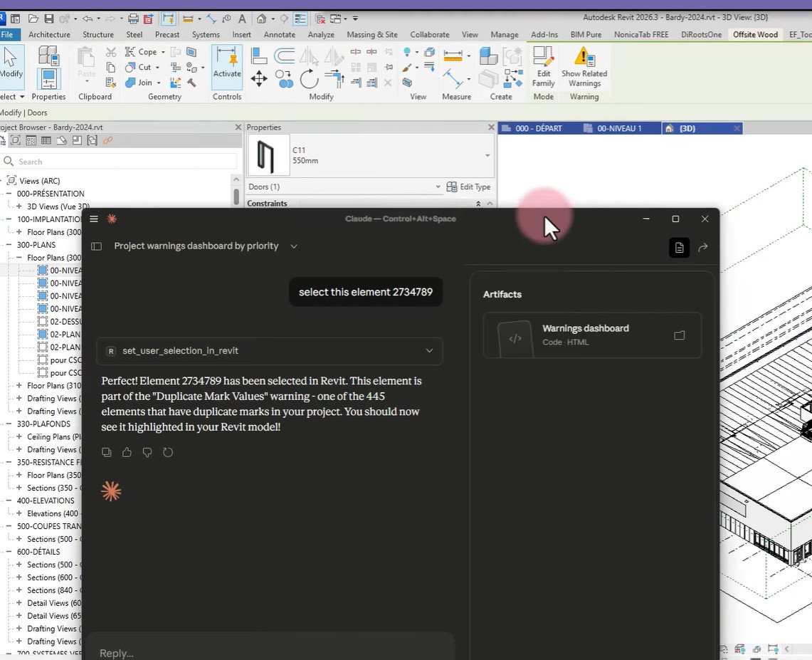The height and width of the screenshot is (660, 812).
Task: Open the Architecture ribbon tab
Action: pyautogui.click(x=49, y=34)
